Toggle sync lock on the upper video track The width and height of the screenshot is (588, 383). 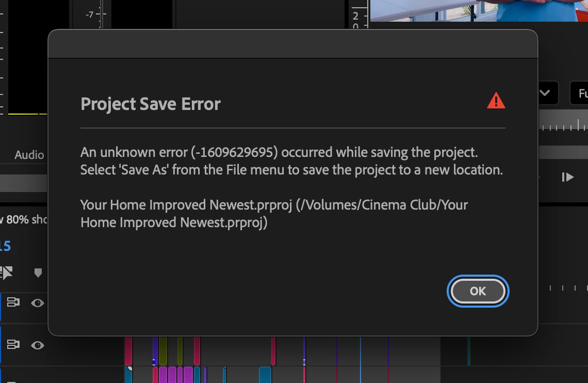[x=13, y=302]
